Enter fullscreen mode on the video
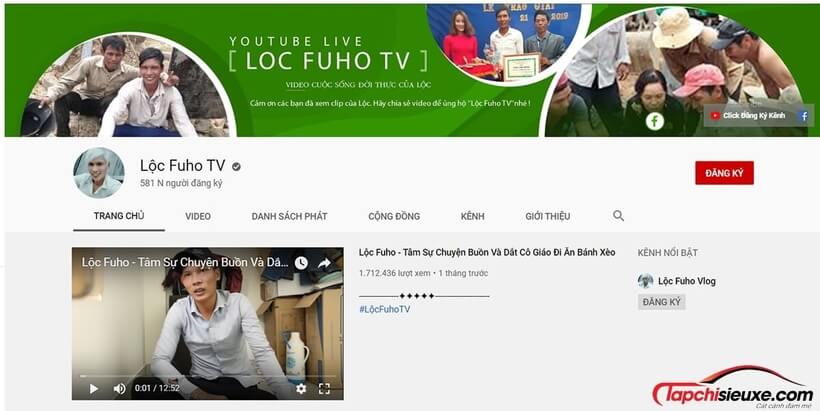This screenshot has width=820, height=411. pyautogui.click(x=324, y=388)
